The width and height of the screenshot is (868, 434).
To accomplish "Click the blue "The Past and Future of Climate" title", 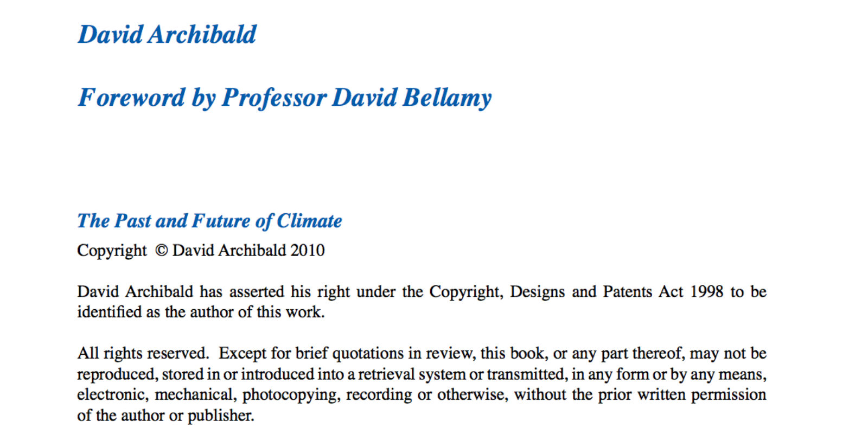I will tap(209, 221).
